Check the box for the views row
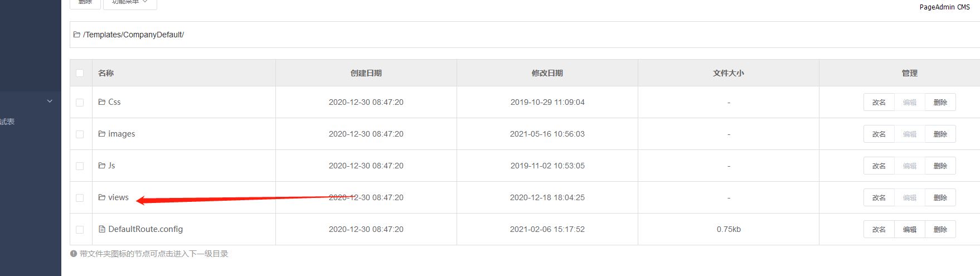 pos(80,198)
